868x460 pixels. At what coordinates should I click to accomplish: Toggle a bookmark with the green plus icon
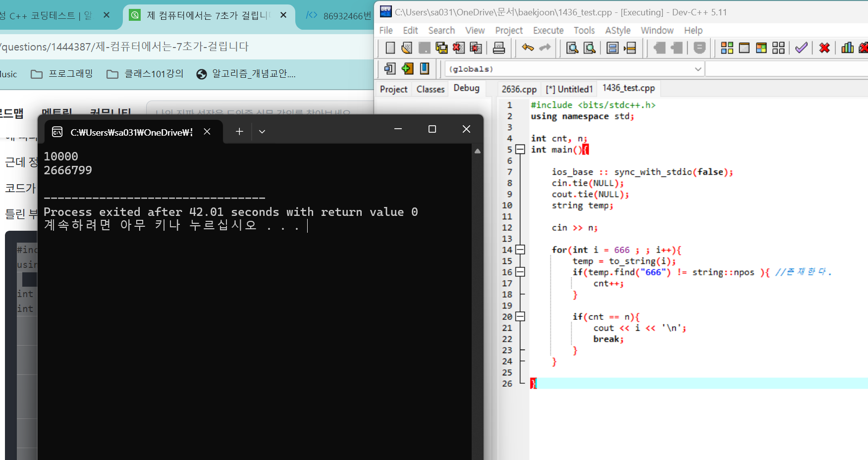(407, 68)
